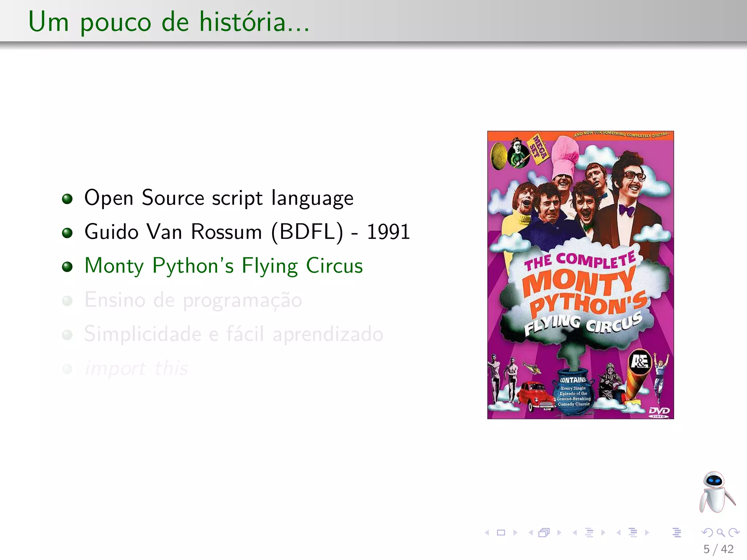The height and width of the screenshot is (560, 747).
Task: Click the go-back curved arrow icon
Action: click(707, 533)
